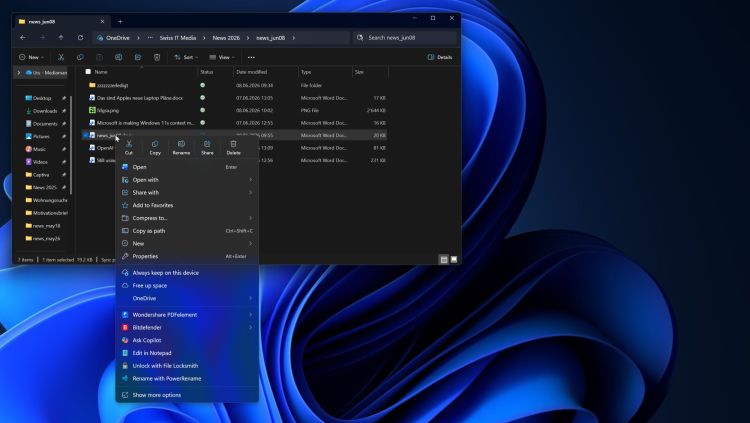The image size is (750, 423).
Task: Open the See more (three dots) toolbar menu
Action: tap(251, 57)
